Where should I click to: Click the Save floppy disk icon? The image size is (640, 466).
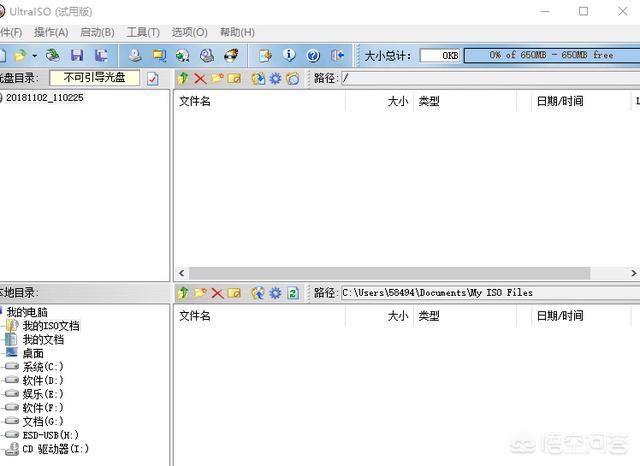click(77, 55)
